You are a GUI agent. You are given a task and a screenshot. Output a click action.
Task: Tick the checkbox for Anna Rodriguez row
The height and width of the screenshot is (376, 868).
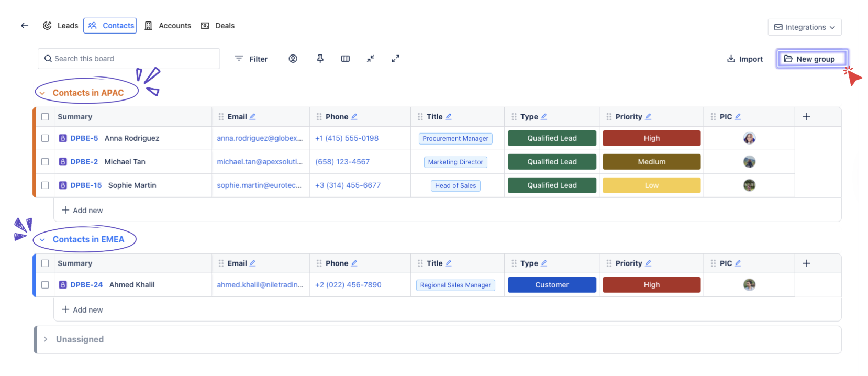click(45, 138)
